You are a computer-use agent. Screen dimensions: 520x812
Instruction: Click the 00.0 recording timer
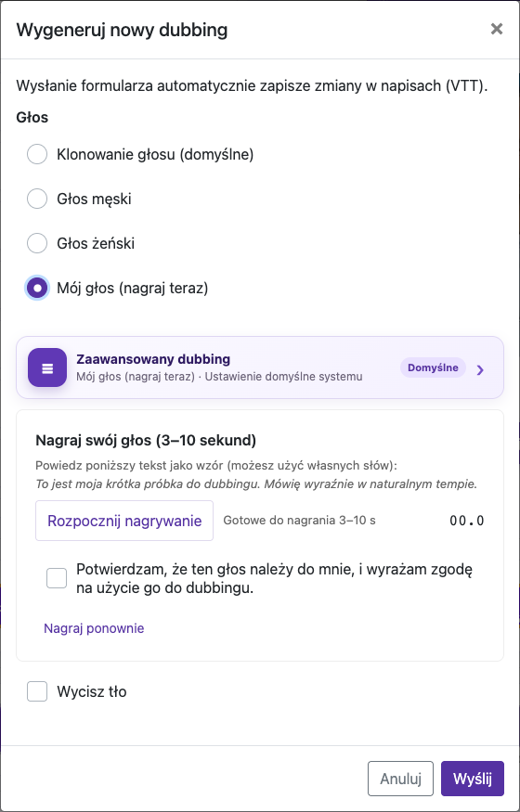coord(467,521)
